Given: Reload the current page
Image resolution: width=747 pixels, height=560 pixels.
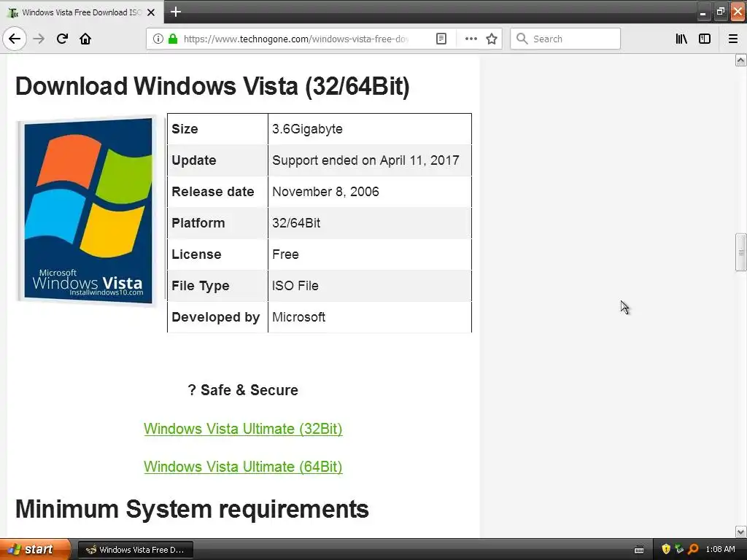Looking at the screenshot, I should pos(63,39).
